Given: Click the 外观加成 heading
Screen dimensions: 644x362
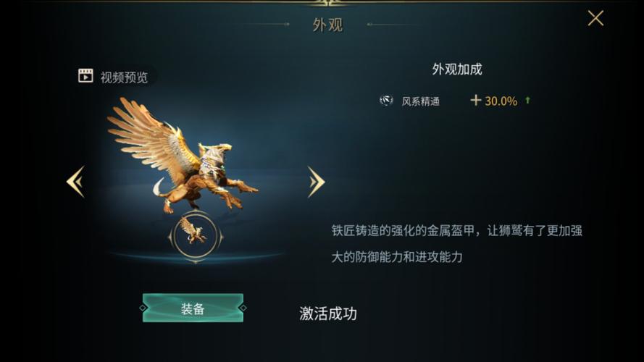Looking at the screenshot, I should pyautogui.click(x=456, y=69).
